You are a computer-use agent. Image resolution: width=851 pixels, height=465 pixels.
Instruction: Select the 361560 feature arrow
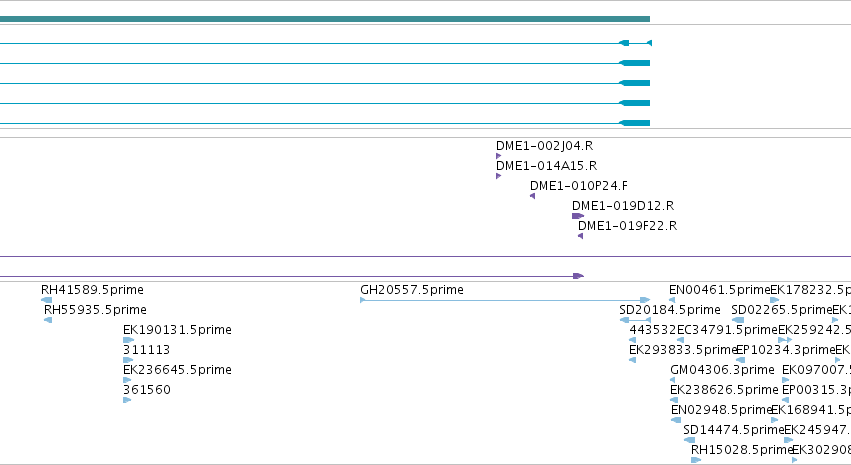point(127,400)
